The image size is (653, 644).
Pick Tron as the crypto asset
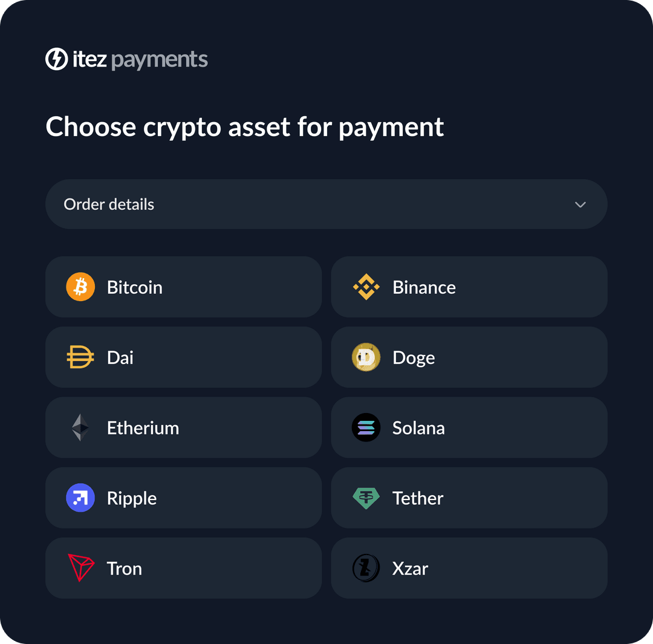[184, 568]
